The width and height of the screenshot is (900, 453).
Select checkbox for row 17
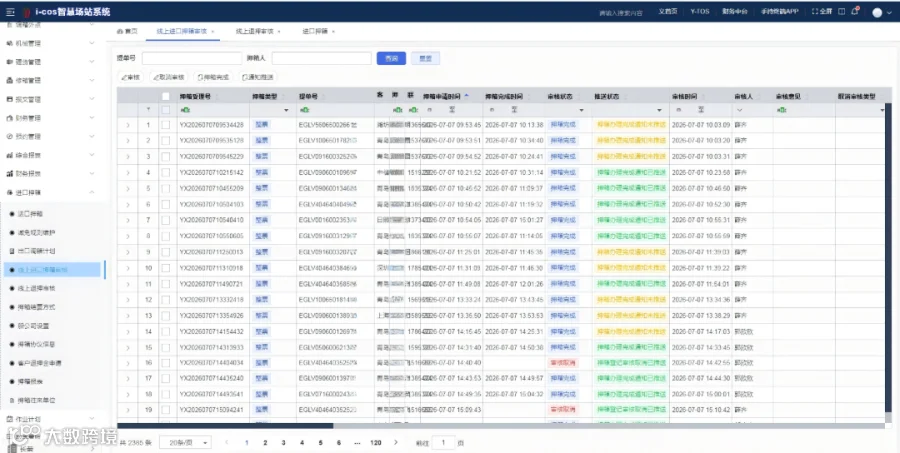pos(166,378)
